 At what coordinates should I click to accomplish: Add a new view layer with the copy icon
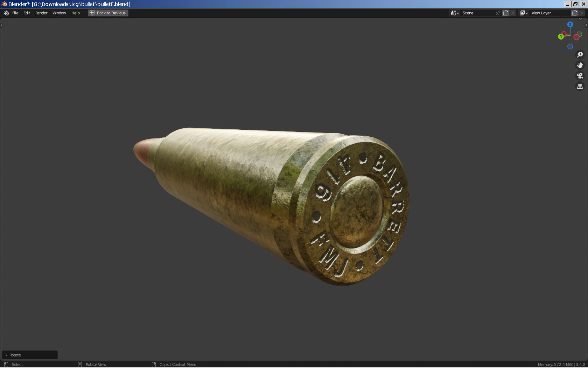point(575,13)
